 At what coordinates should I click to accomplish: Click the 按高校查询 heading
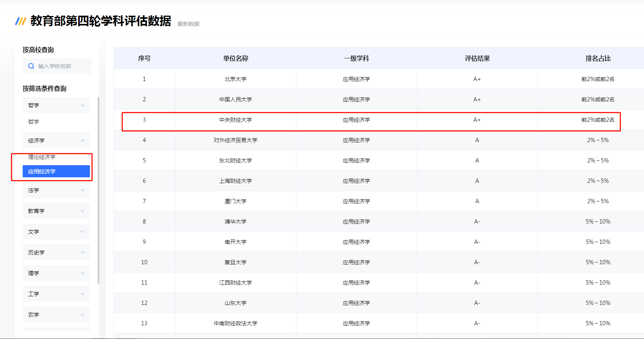point(38,50)
